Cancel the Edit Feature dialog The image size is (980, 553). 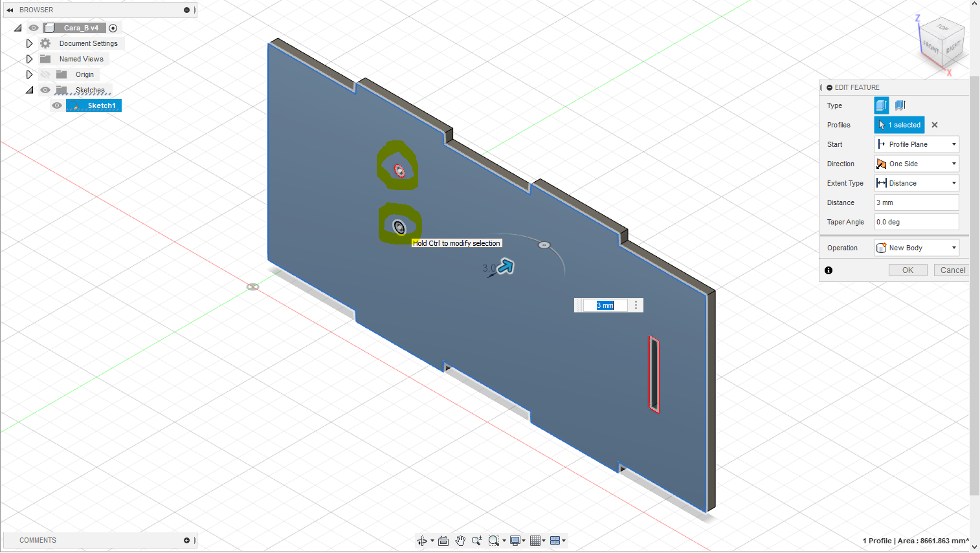click(x=952, y=270)
